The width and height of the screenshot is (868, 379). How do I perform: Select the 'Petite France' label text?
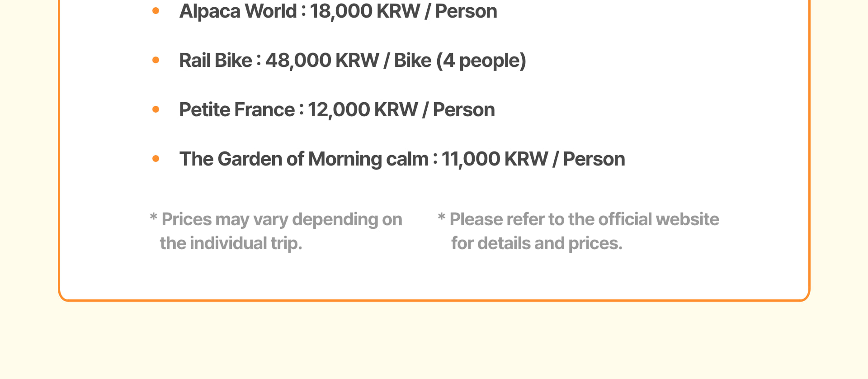(237, 109)
